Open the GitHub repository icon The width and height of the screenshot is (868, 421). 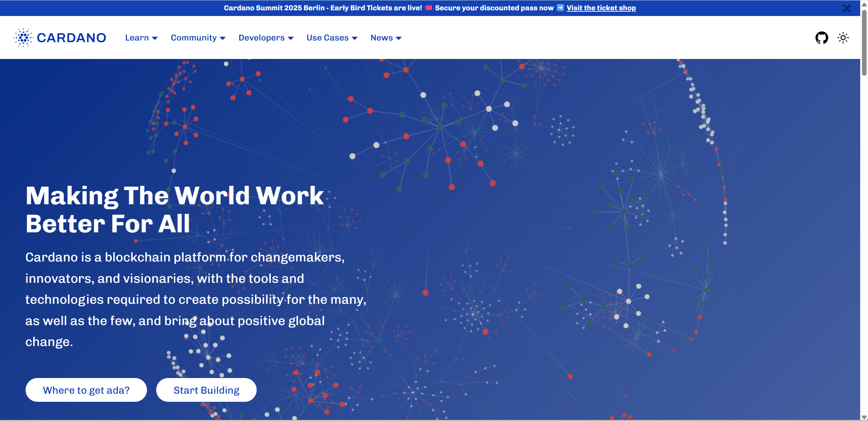[821, 38]
